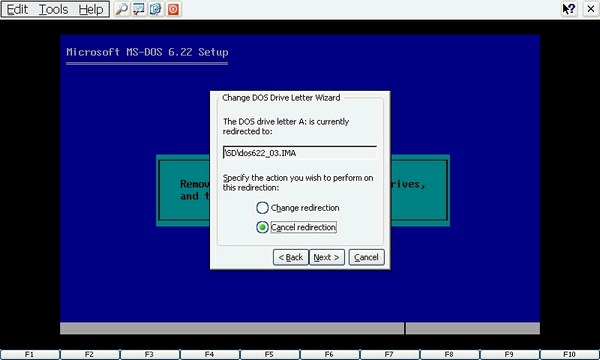Click the F4 function key button
Viewport: 600px width, 360px height.
pos(210,355)
